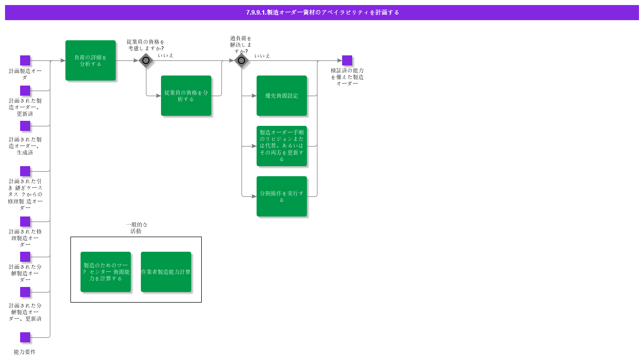Viewport: 644px width, 364px height.
Task: Click the 7.9.9.1 title banner
Action: pos(322,12)
